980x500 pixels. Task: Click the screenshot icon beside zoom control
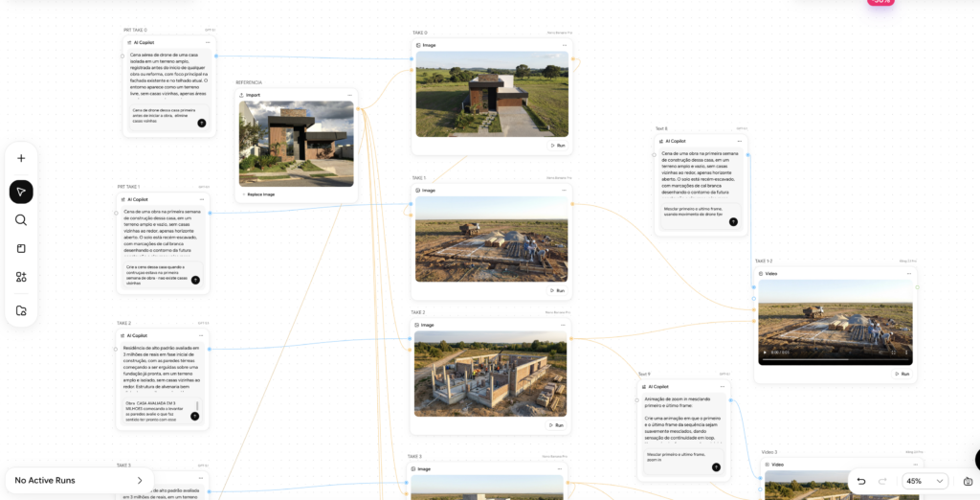click(968, 481)
